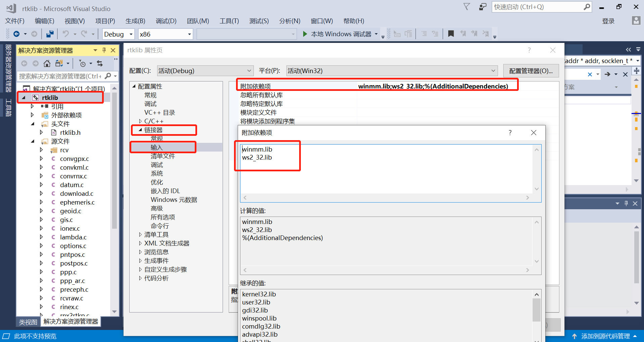Expand the 生成事件 property node
Viewport: 644px width, 342px height.
coord(140,261)
